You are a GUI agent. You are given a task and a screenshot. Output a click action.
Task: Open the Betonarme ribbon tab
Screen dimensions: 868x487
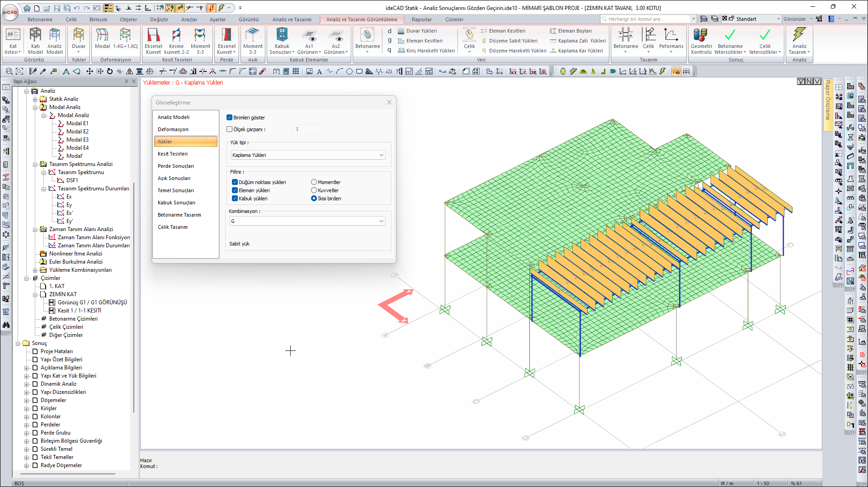[40, 19]
